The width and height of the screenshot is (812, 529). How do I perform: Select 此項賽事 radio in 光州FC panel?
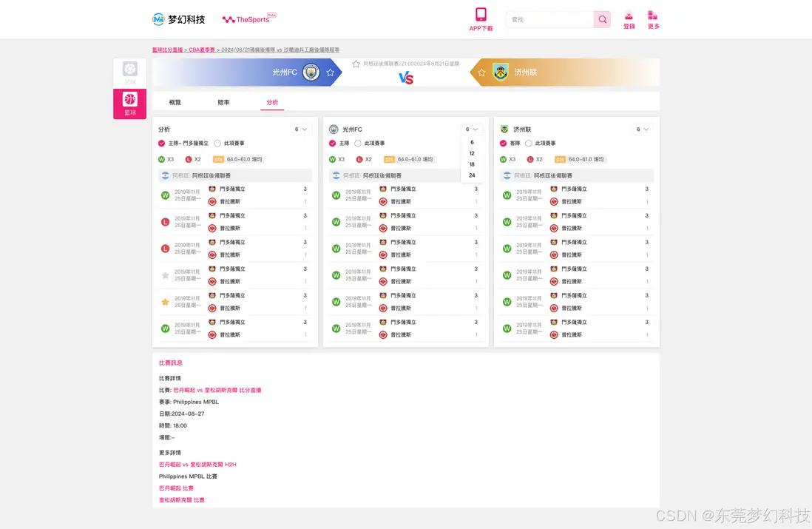[358, 143]
